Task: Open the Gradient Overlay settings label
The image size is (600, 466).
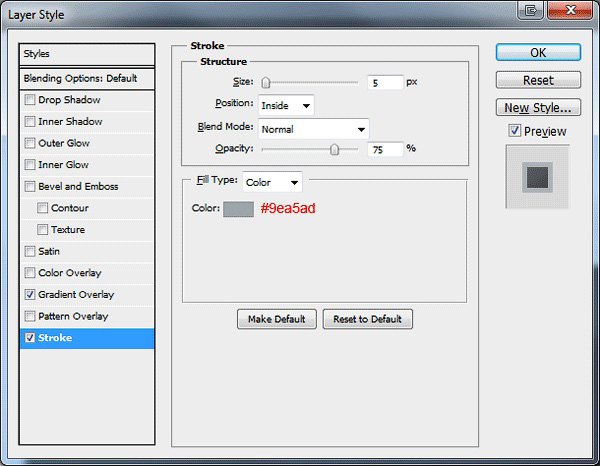Action: [76, 295]
